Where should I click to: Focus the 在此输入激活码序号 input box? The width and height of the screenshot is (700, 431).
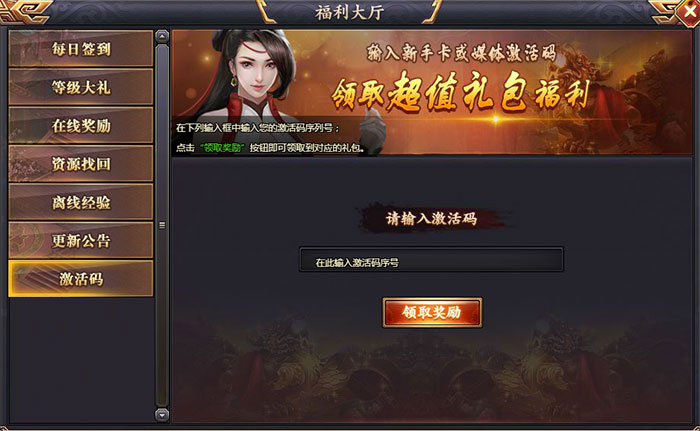(431, 259)
